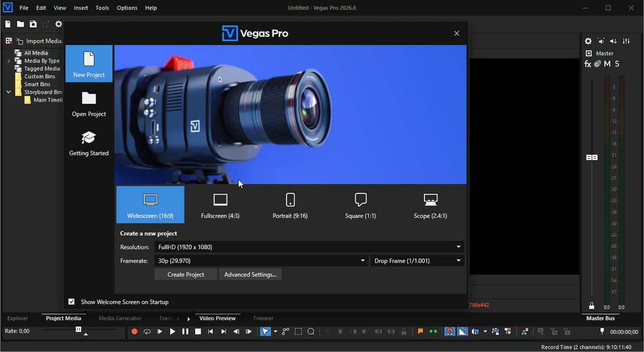Step to previous frame
This screenshot has width=644, height=352.
click(x=236, y=332)
